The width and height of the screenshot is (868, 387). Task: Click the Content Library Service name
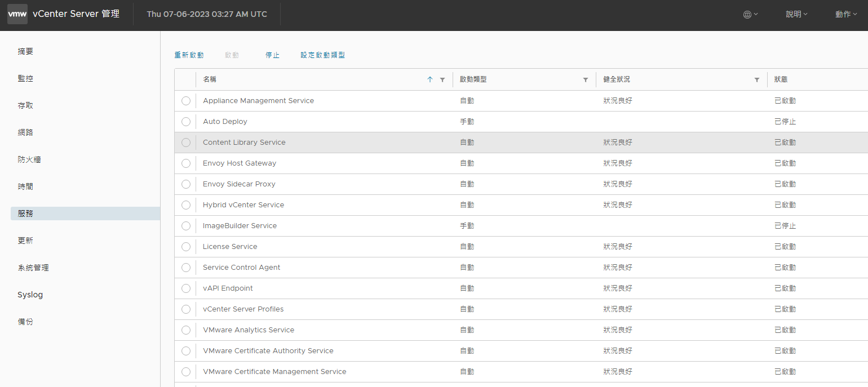click(x=244, y=143)
